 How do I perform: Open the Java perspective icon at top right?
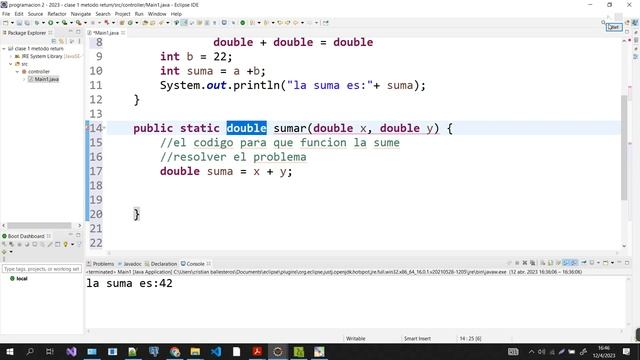pyautogui.click(x=635, y=23)
